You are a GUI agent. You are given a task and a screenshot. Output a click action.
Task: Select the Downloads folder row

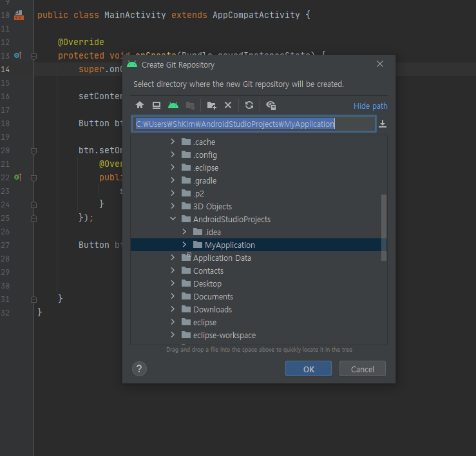[x=259, y=309]
